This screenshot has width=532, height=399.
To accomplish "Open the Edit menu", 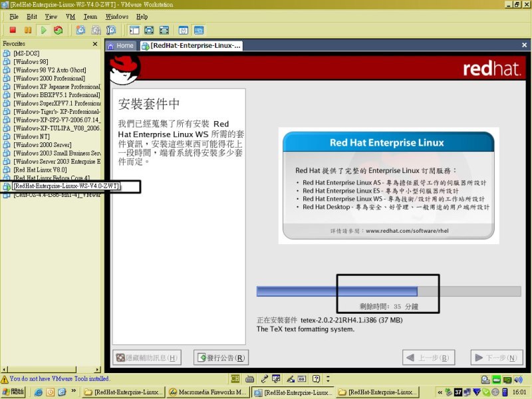I will tap(32, 17).
